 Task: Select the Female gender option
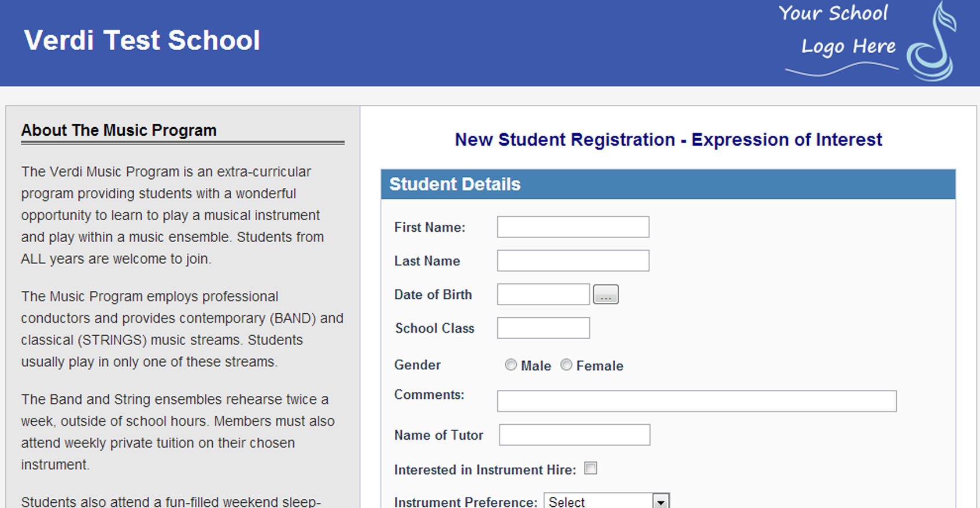(x=566, y=365)
